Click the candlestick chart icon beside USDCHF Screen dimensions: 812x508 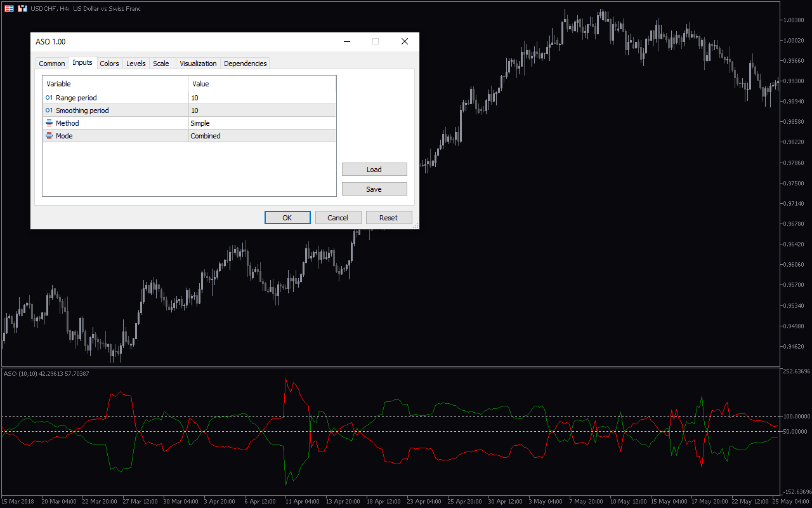(x=22, y=9)
